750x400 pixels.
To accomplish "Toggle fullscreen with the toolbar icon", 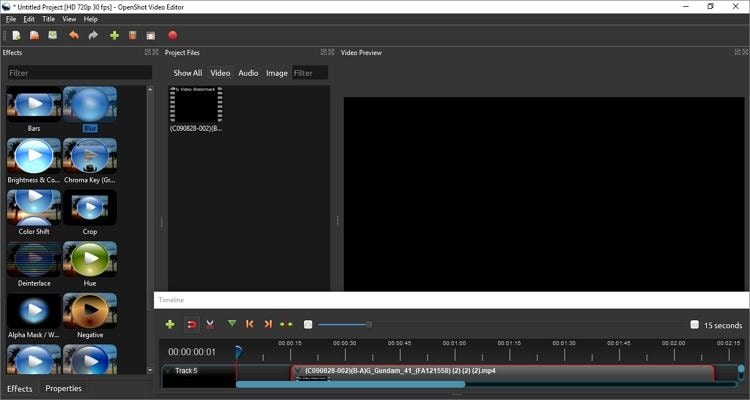I will (151, 36).
